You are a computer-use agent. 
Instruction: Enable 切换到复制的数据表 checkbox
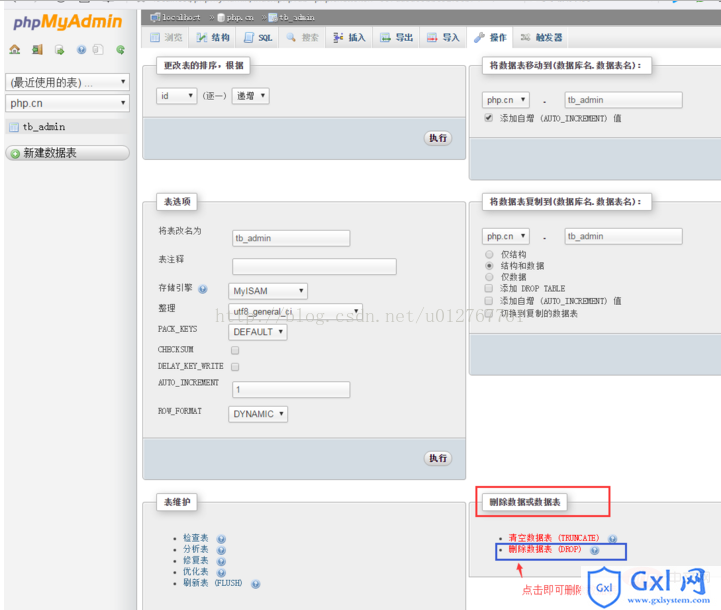(x=489, y=313)
